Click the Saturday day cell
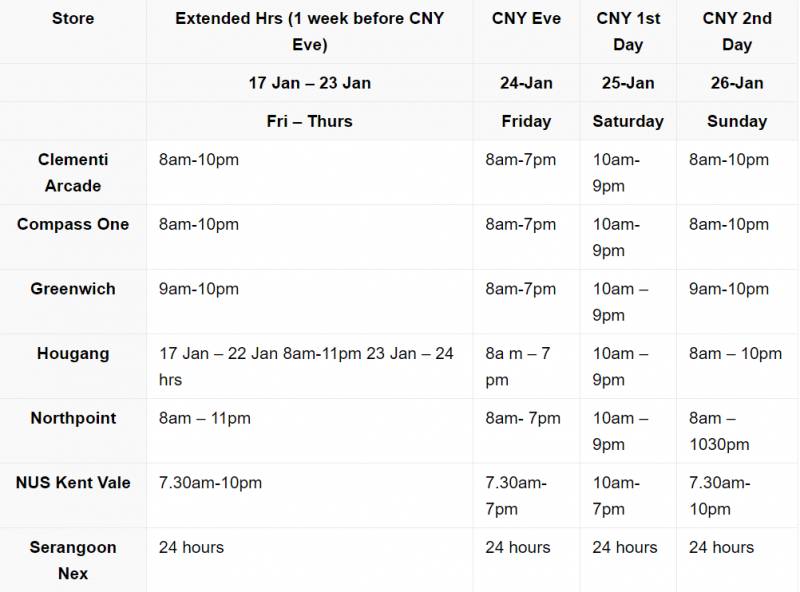Screen dimensions: 800x592 pyautogui.click(x=628, y=121)
